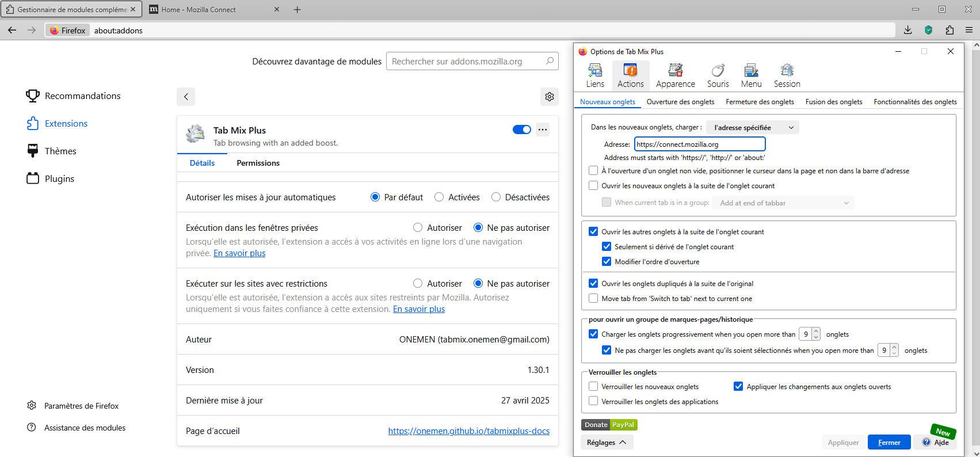Open the extensions puzzle icon in toolbar
The width and height of the screenshot is (980, 457).
[950, 30]
